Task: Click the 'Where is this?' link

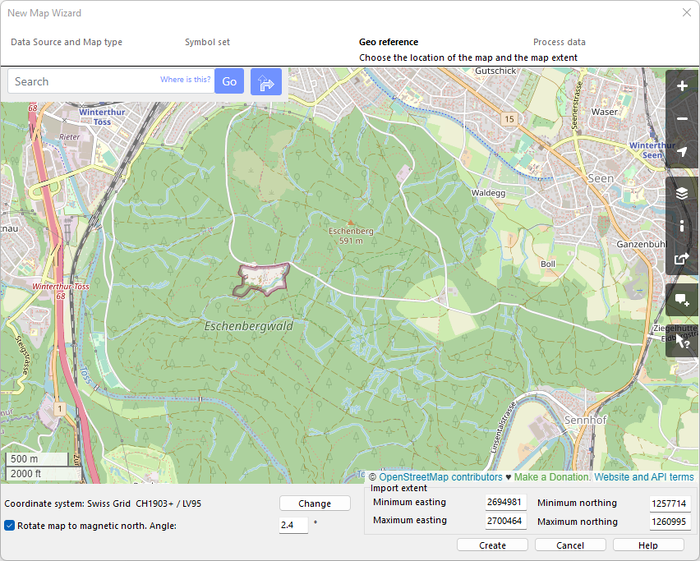Action: 185,79
